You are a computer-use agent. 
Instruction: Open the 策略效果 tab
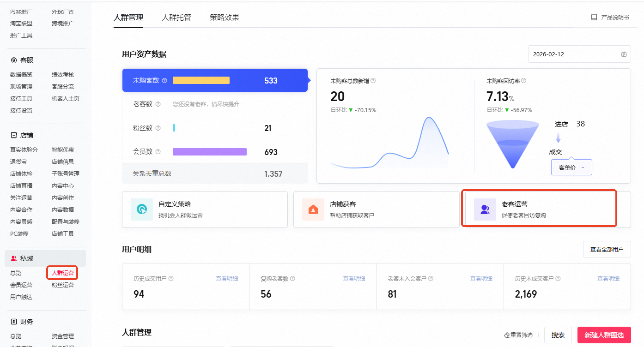[x=225, y=18]
